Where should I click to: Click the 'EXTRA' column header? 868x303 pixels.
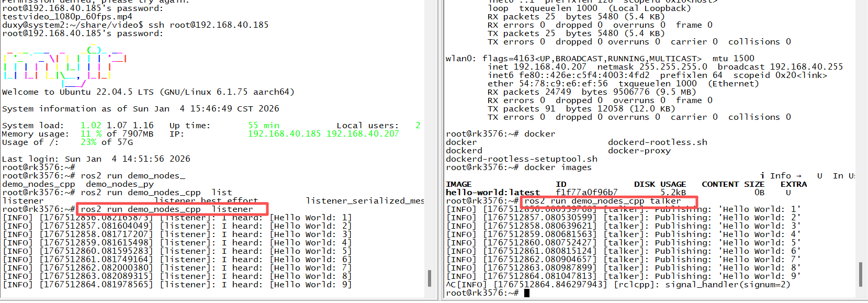coord(794,184)
